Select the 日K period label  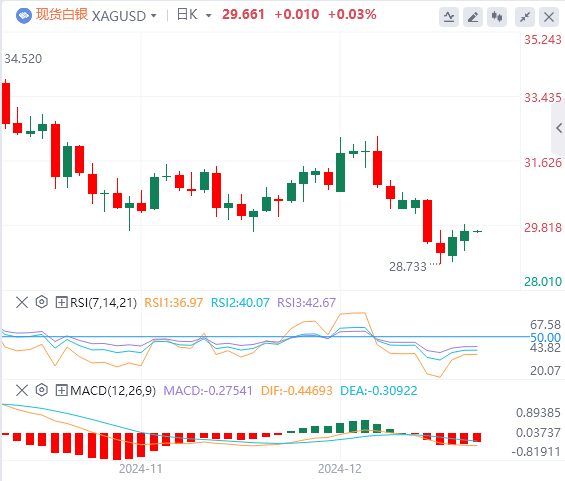click(187, 15)
